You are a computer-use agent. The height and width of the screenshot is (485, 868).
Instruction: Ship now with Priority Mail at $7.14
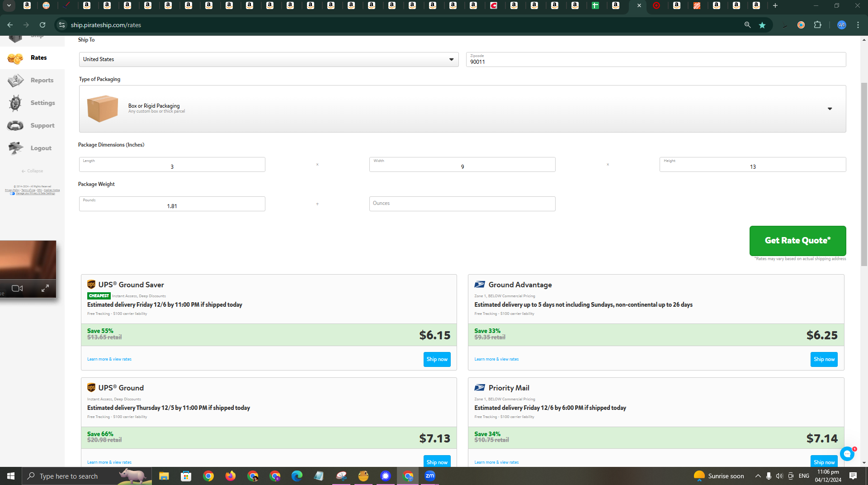click(x=824, y=461)
